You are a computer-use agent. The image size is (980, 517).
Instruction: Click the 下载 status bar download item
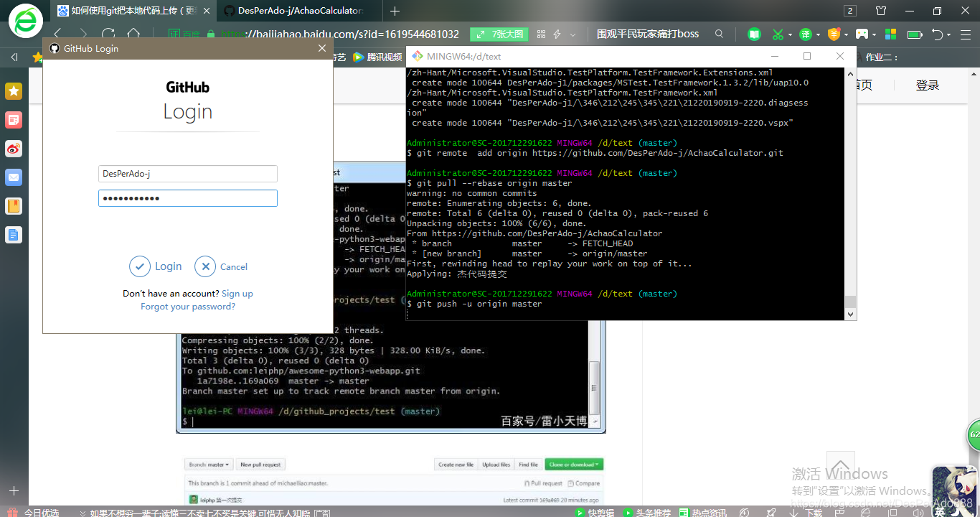pos(807,513)
